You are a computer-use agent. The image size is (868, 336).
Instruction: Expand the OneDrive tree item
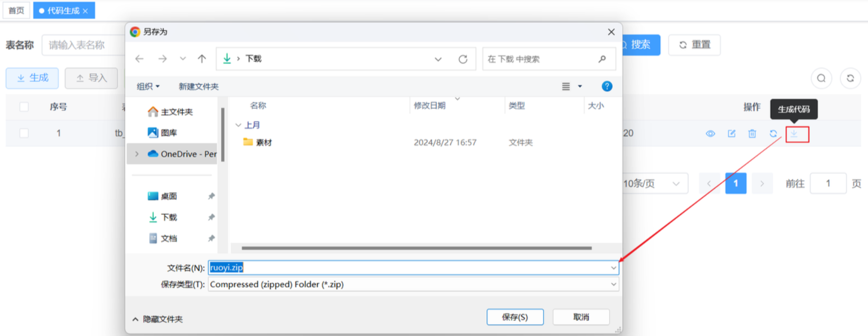[137, 154]
